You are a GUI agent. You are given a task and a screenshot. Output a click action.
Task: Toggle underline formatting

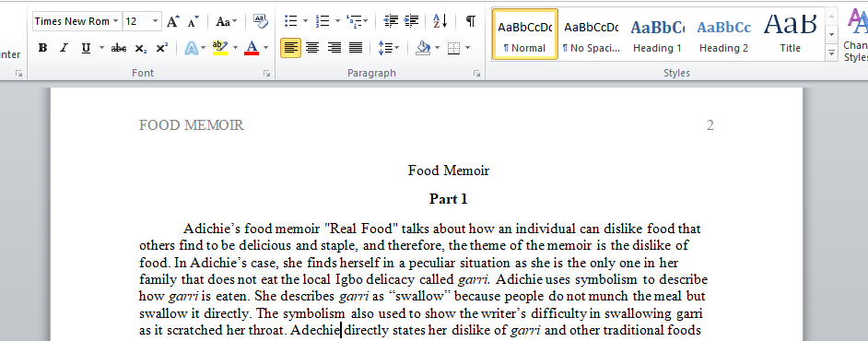tap(86, 48)
